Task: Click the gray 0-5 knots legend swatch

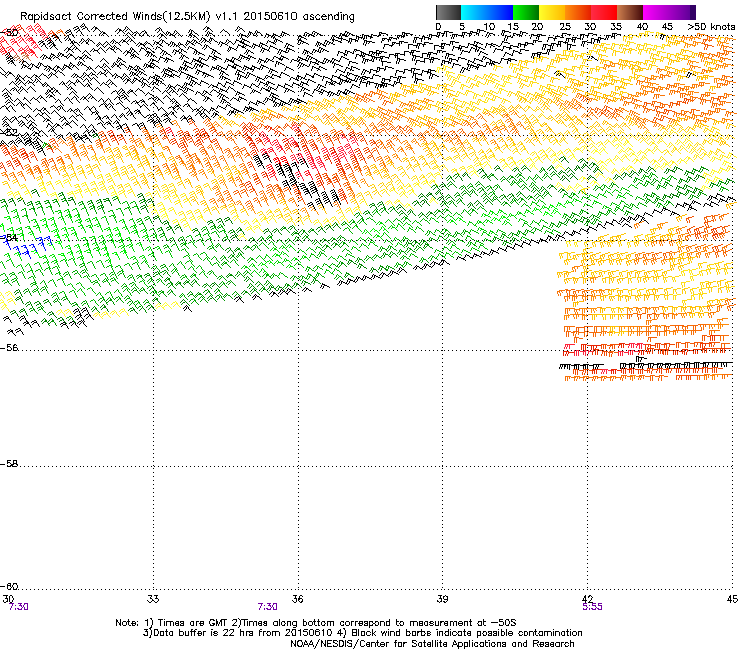Action: tap(448, 12)
